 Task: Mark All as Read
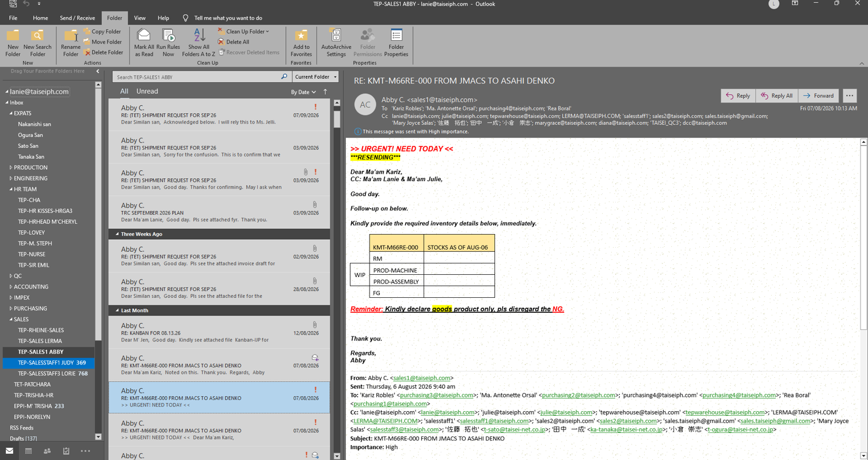point(144,43)
